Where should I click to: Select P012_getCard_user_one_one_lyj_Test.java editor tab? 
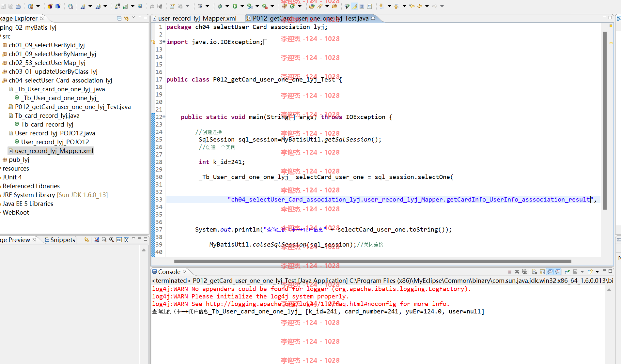pos(310,19)
